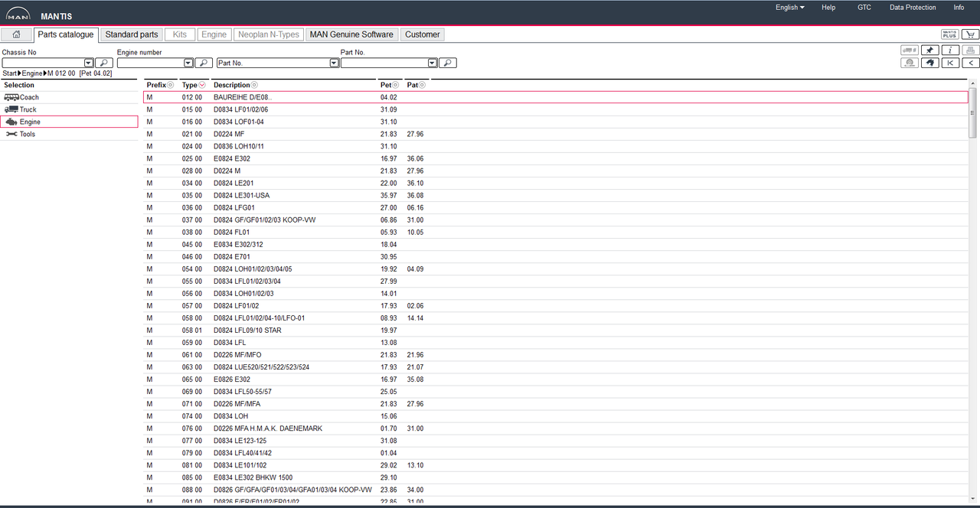
Task: Select row D0824 LE201
Action: (x=556, y=183)
